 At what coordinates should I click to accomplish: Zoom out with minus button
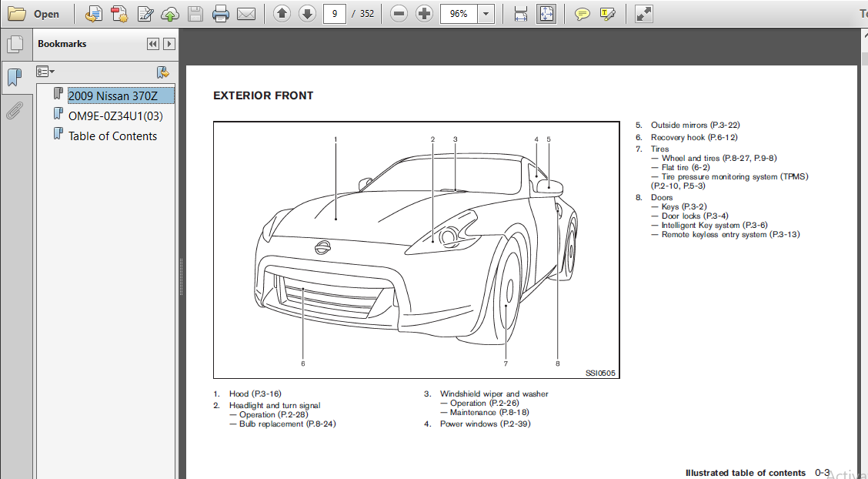[399, 13]
